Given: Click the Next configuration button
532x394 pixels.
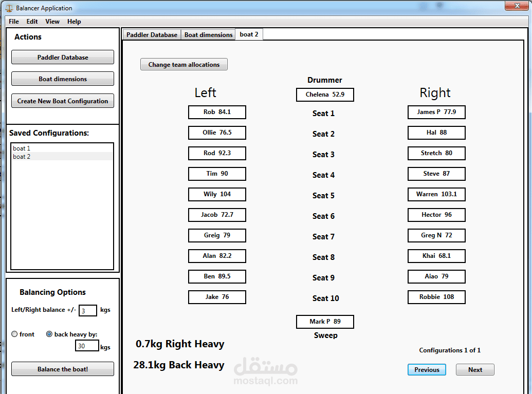Looking at the screenshot, I should tap(474, 369).
